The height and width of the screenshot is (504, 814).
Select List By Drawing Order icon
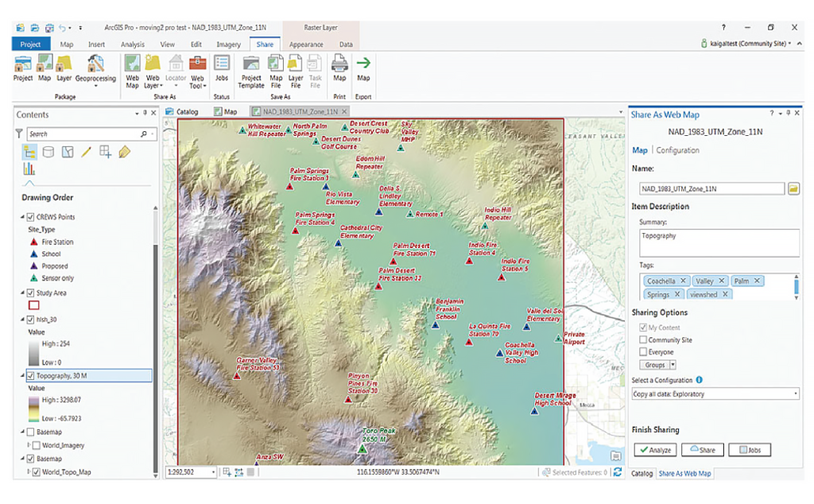[30, 152]
